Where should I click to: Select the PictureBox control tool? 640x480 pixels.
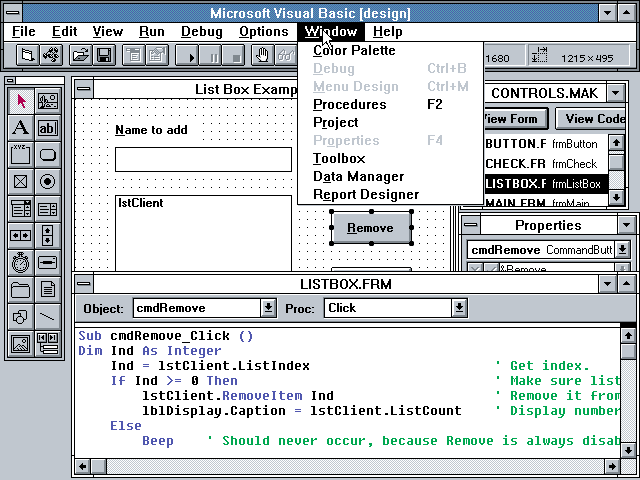tap(47, 101)
